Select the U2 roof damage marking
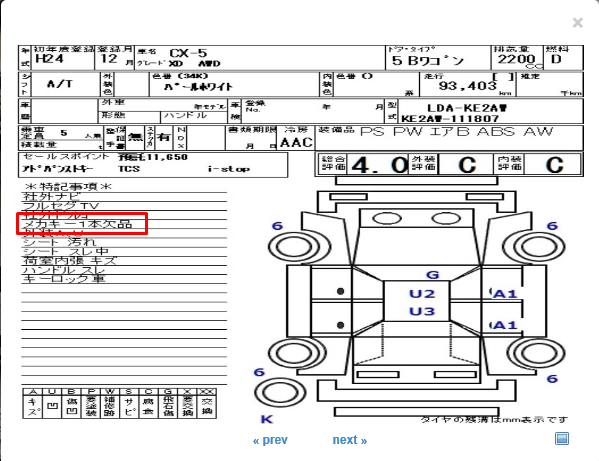 click(422, 294)
